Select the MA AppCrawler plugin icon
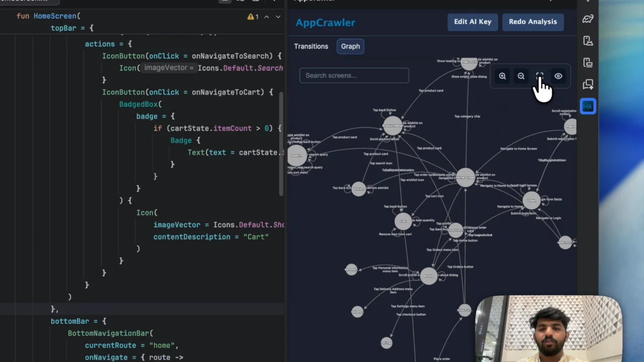 tap(588, 106)
